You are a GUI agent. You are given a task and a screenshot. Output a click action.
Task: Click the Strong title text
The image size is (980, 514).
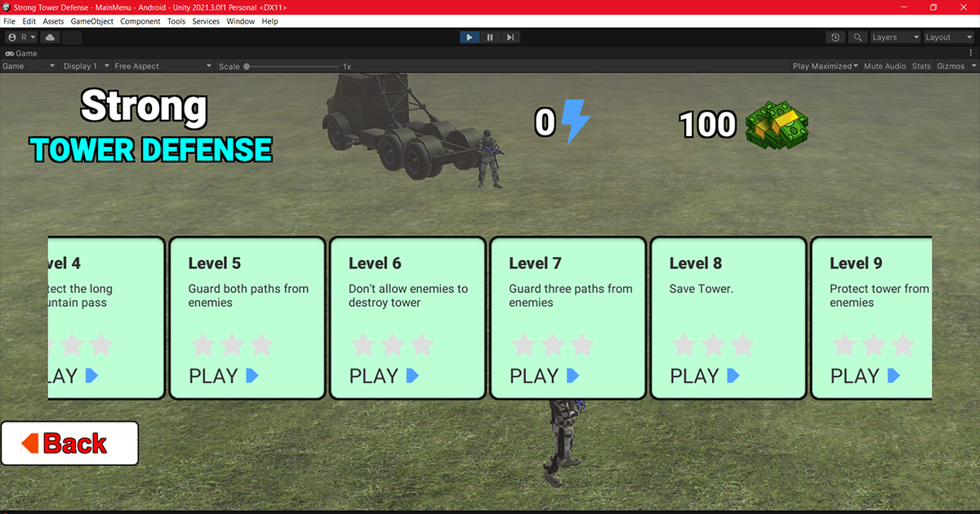point(145,107)
